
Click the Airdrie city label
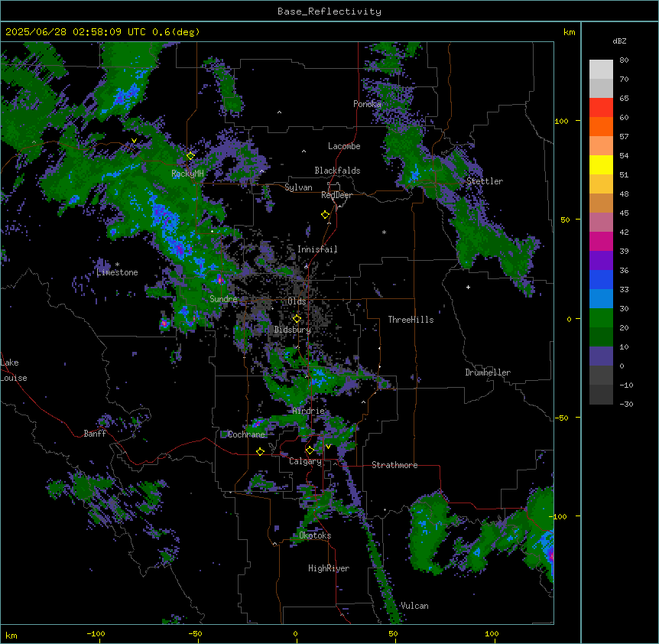click(x=309, y=411)
